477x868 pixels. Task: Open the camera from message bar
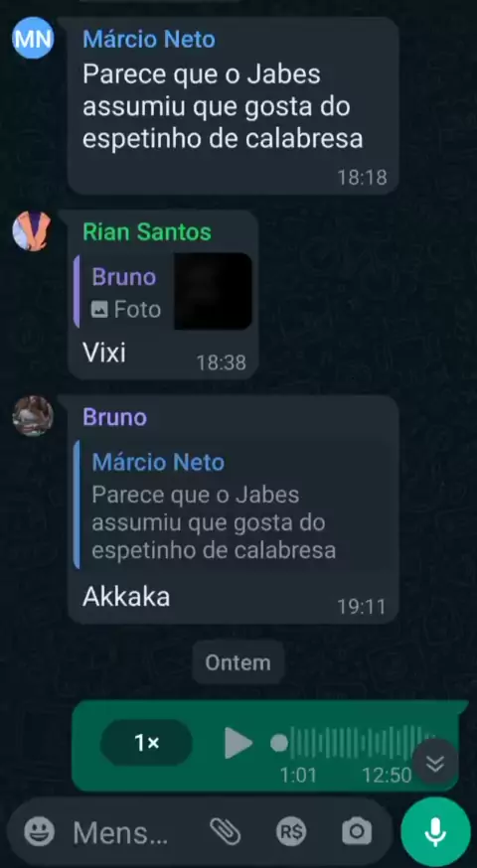click(356, 831)
